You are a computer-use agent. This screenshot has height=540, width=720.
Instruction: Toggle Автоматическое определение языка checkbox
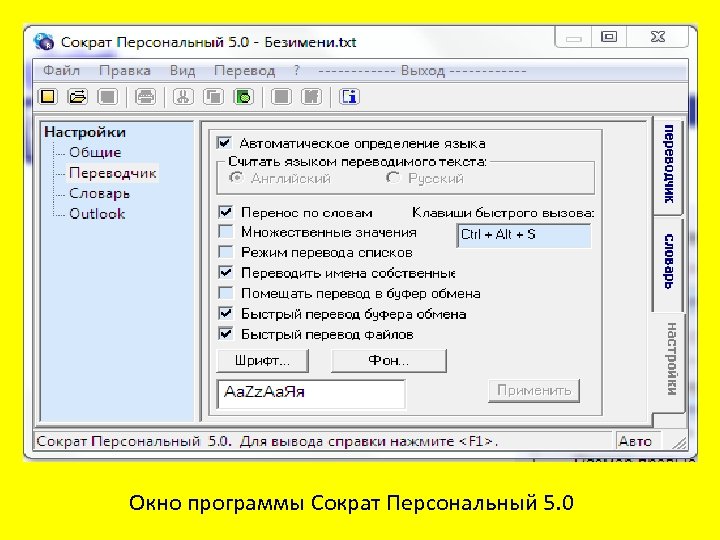point(225,143)
